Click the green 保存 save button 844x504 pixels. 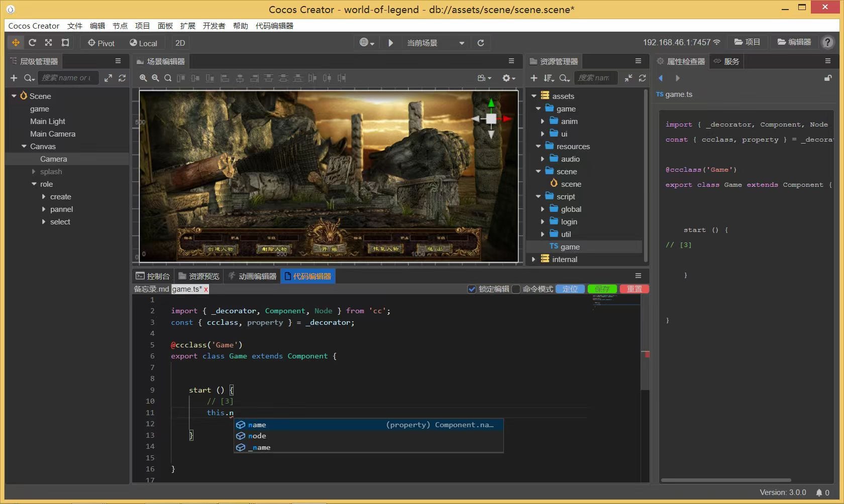click(602, 289)
